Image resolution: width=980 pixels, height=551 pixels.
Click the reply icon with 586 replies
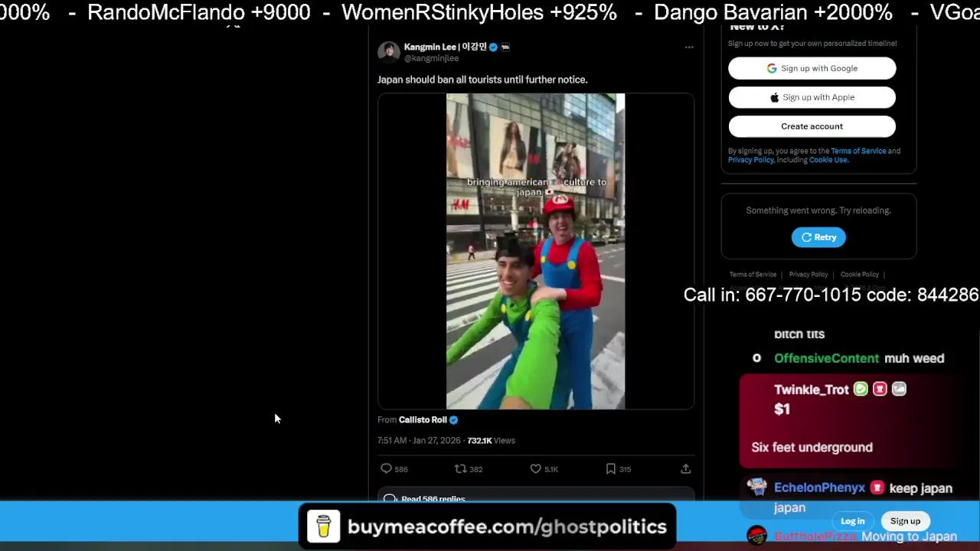pyautogui.click(x=386, y=468)
